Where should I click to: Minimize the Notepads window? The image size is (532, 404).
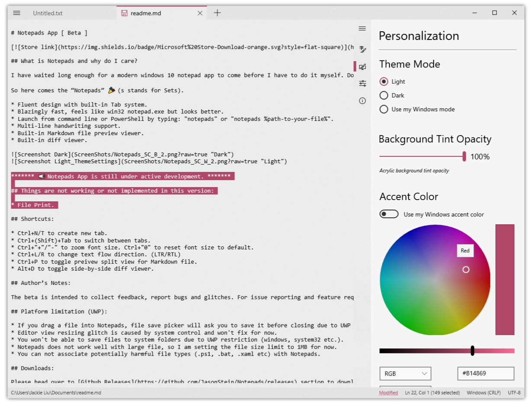point(474,13)
